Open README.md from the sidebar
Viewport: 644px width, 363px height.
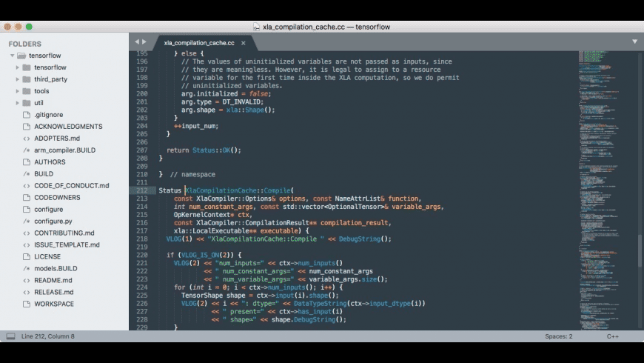pyautogui.click(x=53, y=280)
